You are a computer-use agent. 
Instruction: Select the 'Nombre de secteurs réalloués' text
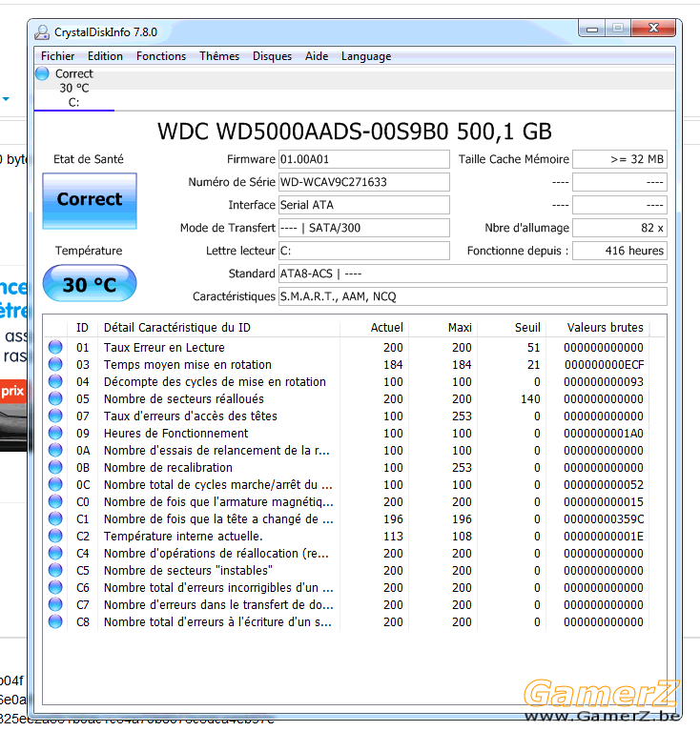(184, 399)
